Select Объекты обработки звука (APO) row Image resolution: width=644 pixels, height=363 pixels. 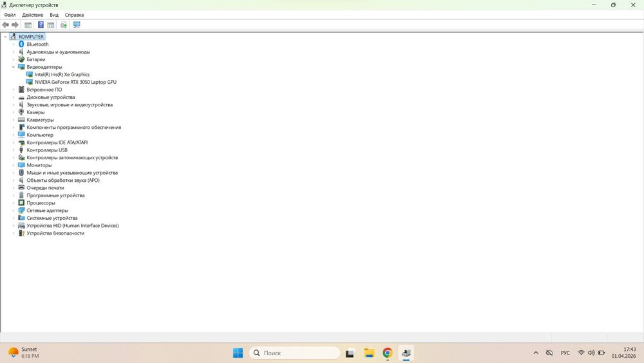click(x=63, y=180)
